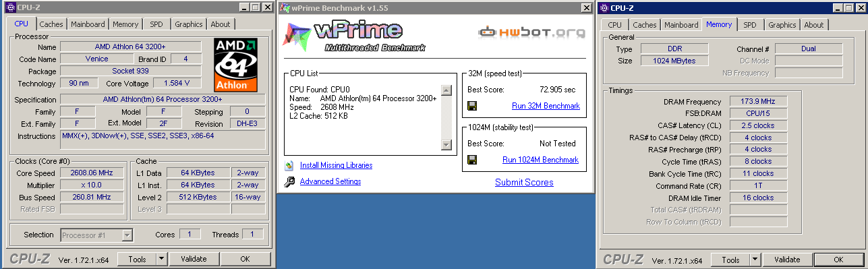Open SPD tab in left CPU-Z
The width and height of the screenshot is (868, 269).
pyautogui.click(x=156, y=24)
